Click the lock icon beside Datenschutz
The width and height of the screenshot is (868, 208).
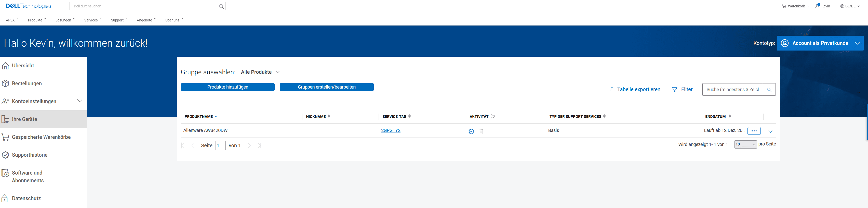[x=5, y=198]
